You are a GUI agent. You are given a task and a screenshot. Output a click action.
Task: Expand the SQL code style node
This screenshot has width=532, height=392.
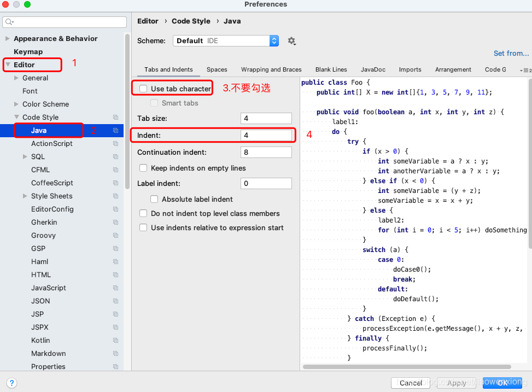tap(25, 156)
